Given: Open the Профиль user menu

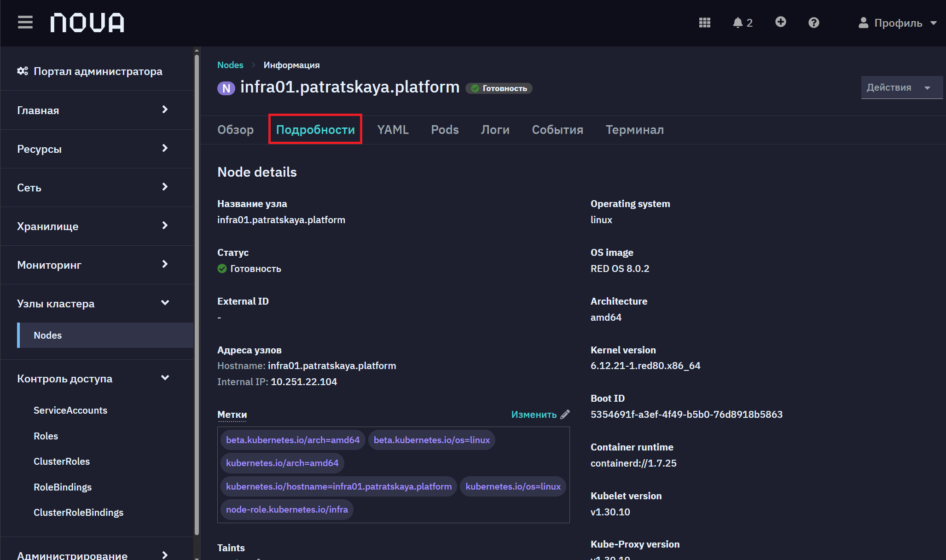Looking at the screenshot, I should coord(897,23).
